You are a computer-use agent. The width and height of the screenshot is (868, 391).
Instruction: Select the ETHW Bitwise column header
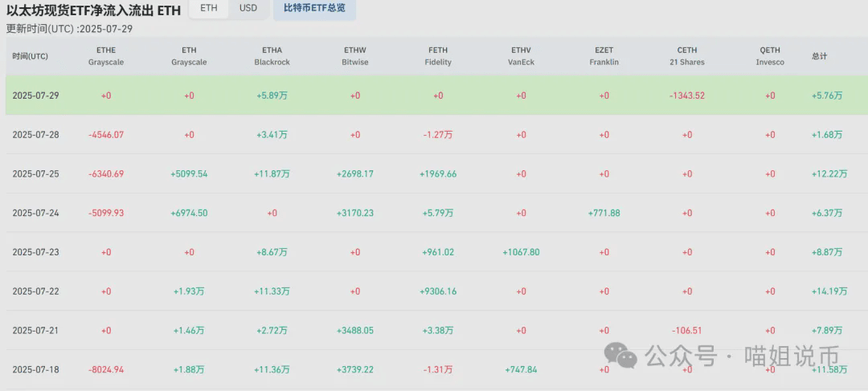pos(355,56)
